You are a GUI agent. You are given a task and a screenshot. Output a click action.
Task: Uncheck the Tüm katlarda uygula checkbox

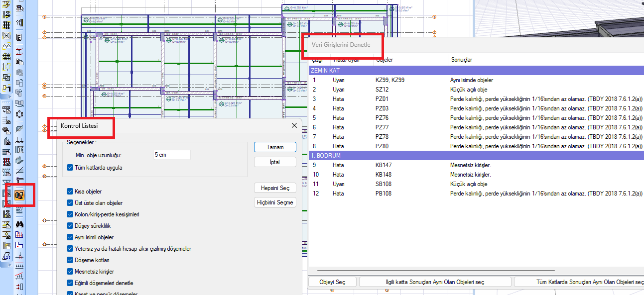point(70,168)
